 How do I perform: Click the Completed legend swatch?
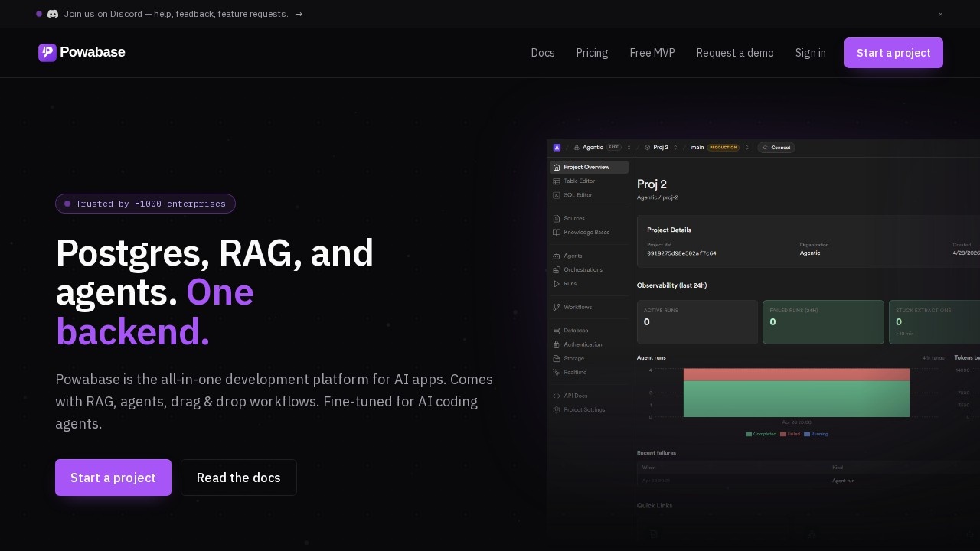coord(749,434)
